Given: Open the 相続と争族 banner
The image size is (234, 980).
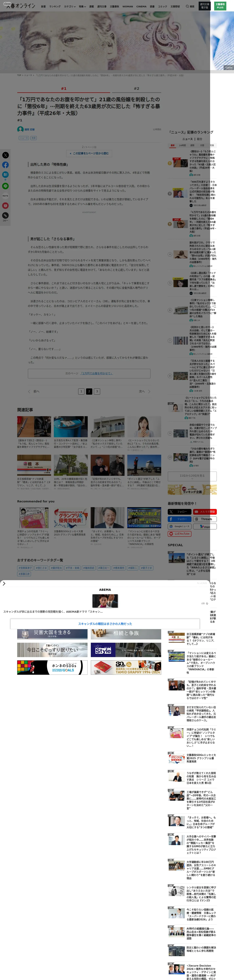Looking at the screenshot, I should click(126, 634).
